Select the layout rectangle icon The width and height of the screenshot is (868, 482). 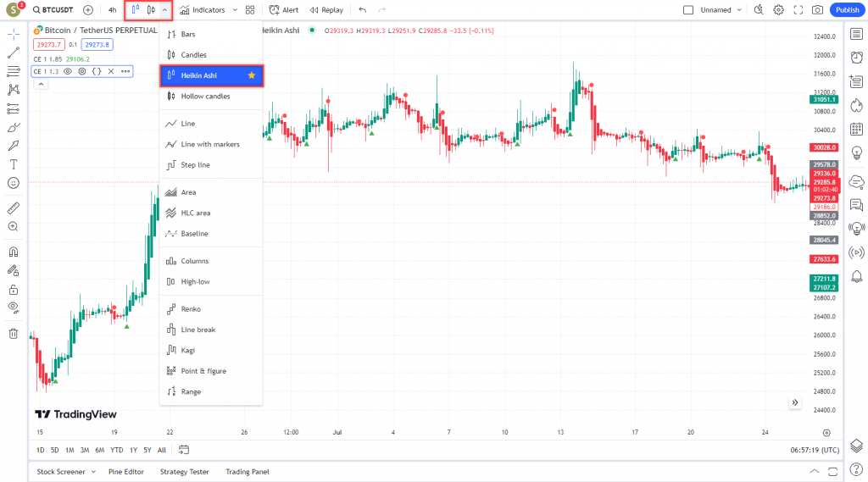[x=688, y=10]
